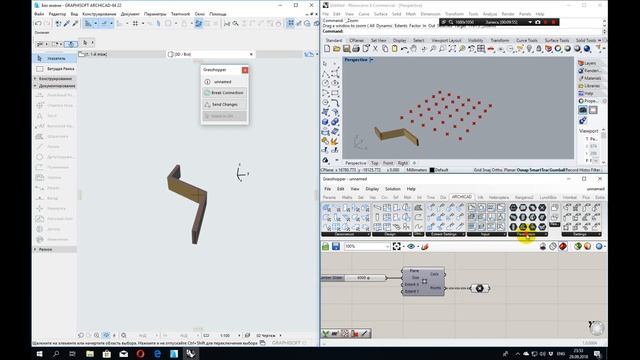Open Rhino Perspective viewport title dropdown

coord(371,60)
